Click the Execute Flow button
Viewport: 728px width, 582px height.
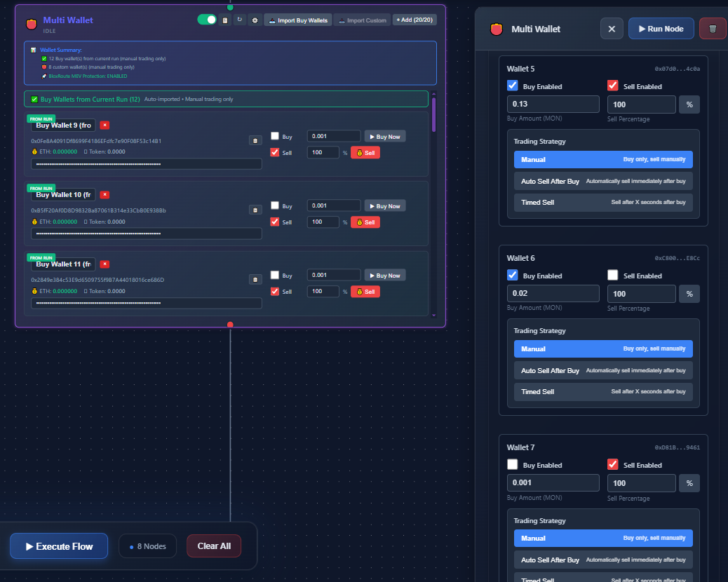59,546
